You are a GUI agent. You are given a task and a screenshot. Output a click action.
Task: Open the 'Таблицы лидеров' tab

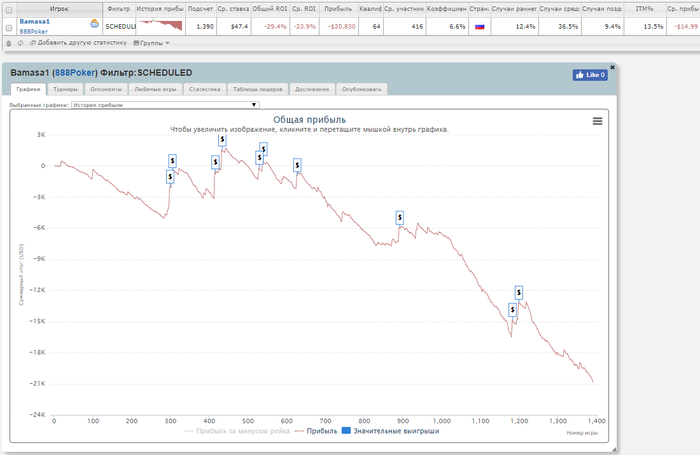(x=258, y=89)
